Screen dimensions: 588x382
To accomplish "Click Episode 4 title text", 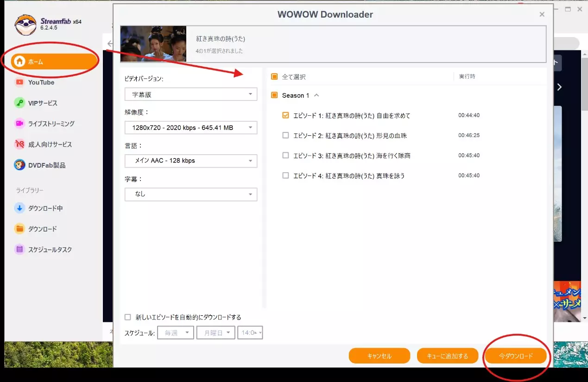I will coord(349,175).
